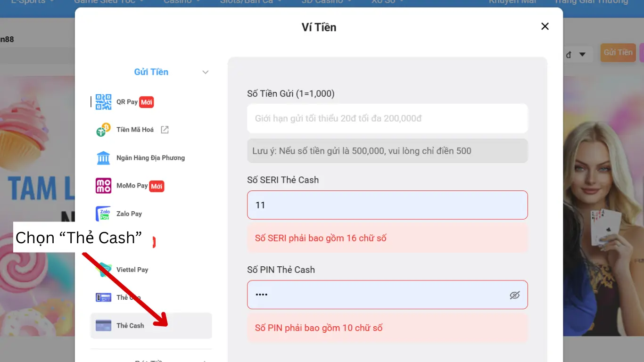Choose the Zalo Pay icon

103,214
